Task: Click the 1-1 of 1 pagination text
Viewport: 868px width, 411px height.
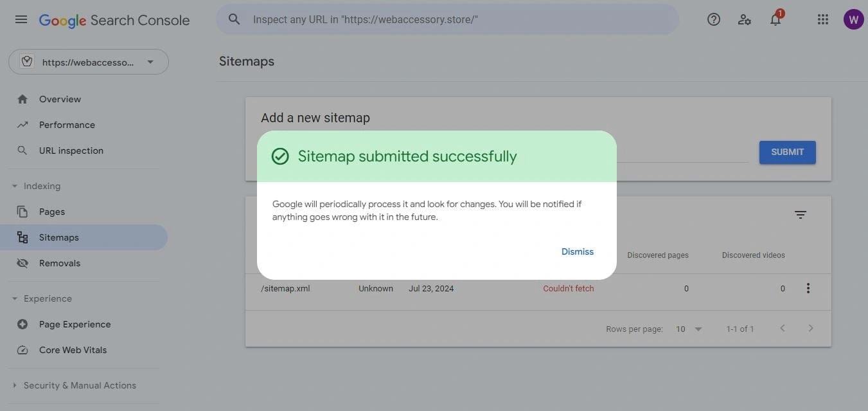Action: point(740,329)
